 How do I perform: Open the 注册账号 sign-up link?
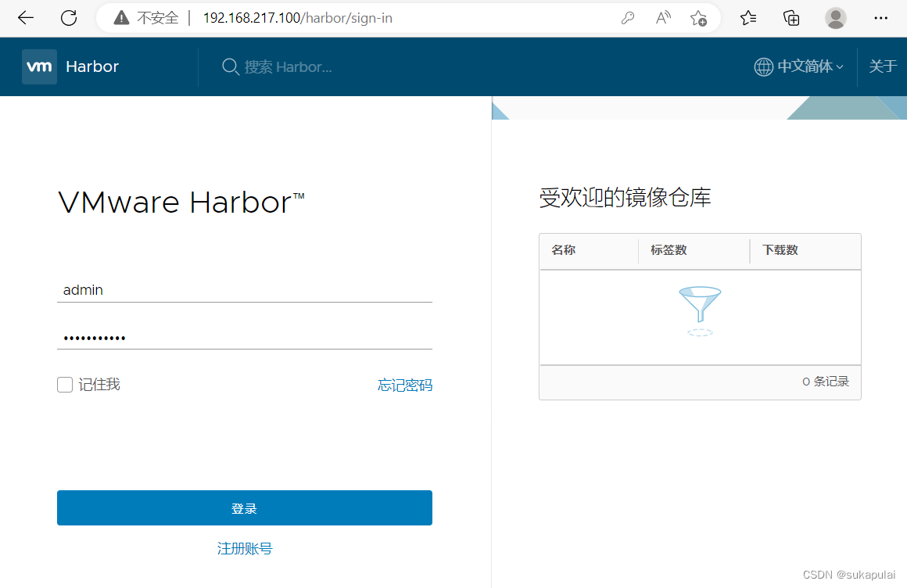pyautogui.click(x=245, y=548)
